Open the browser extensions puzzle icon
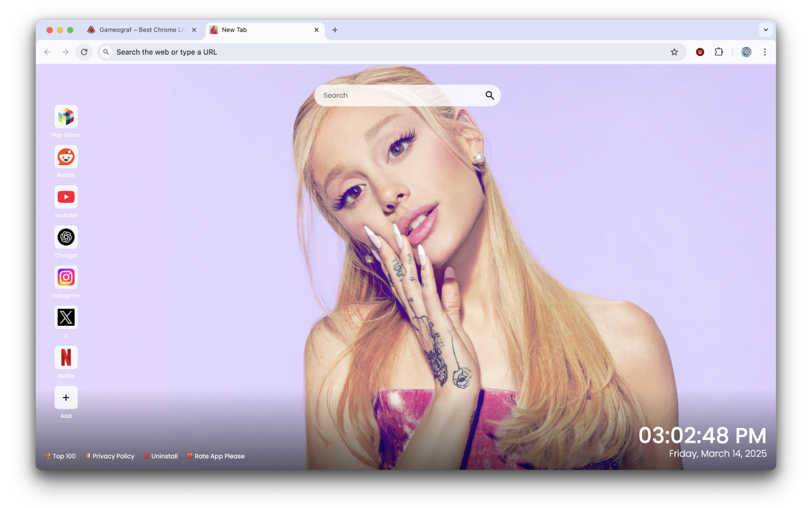Image resolution: width=812 pixels, height=508 pixels. pyautogui.click(x=719, y=52)
